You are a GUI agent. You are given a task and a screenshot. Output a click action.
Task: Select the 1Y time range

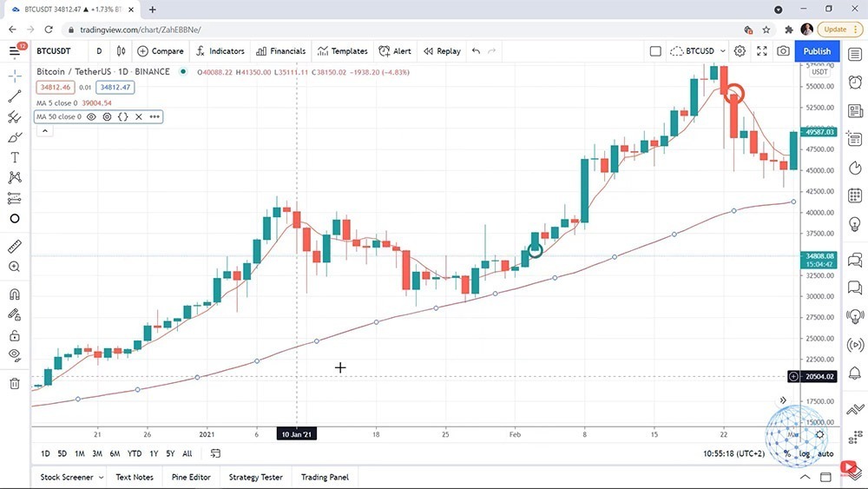pyautogui.click(x=154, y=453)
